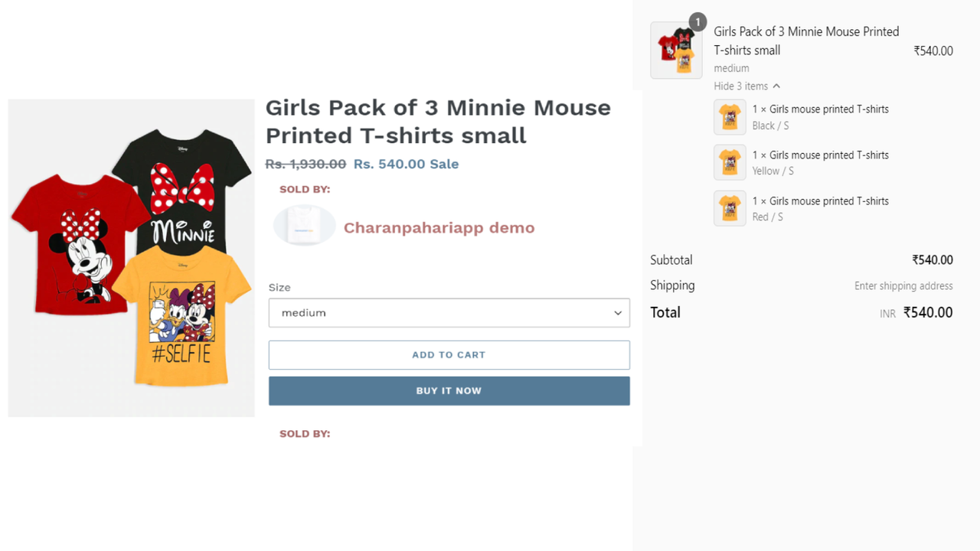Click the struck-through Rs. 1,930.00 price
The height and width of the screenshot is (551, 980).
[304, 163]
